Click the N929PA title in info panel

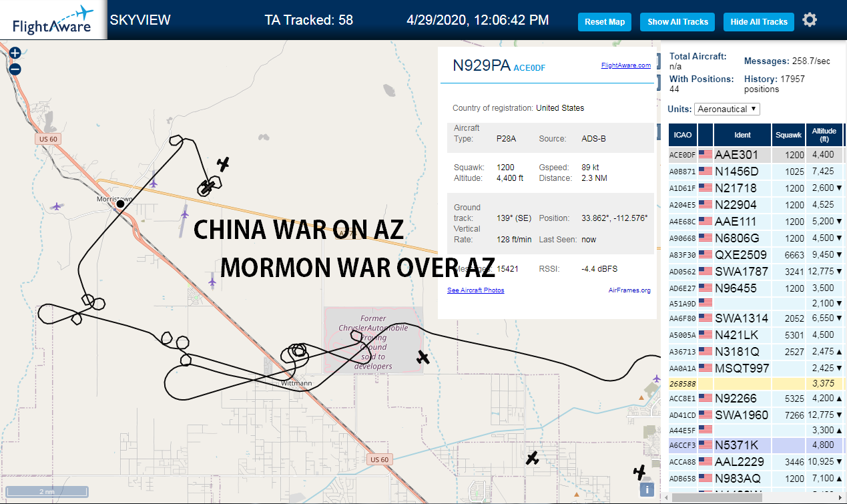coord(482,65)
